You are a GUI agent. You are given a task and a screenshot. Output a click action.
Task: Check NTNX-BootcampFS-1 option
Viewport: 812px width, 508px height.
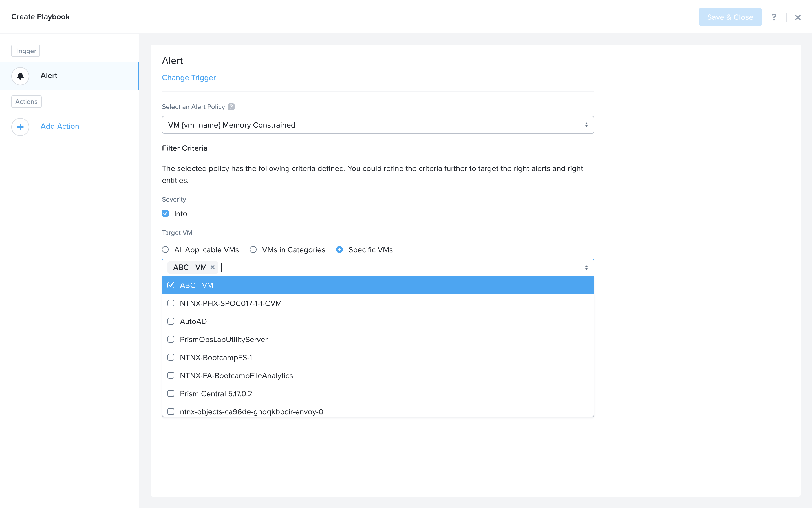171,358
